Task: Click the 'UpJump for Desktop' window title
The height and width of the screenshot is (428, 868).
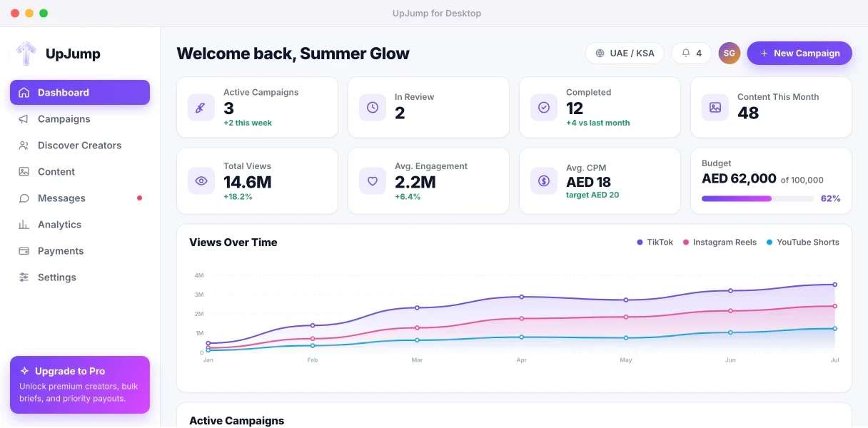Action: 437,14
